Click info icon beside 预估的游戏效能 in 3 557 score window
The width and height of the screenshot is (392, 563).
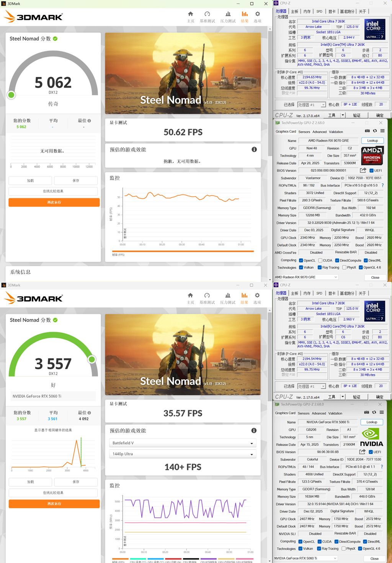254,430
